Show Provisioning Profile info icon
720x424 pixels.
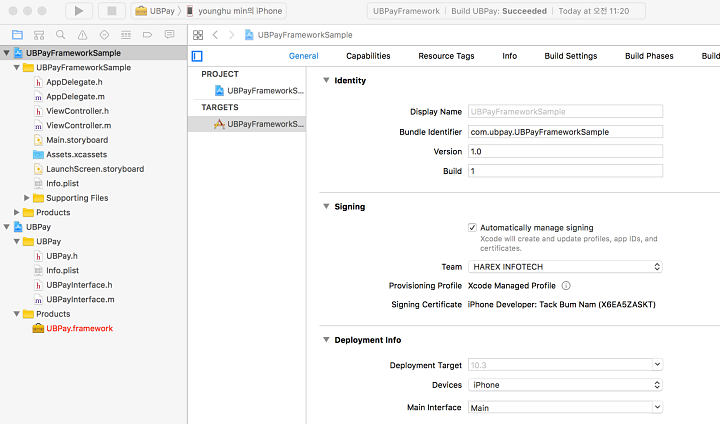[566, 286]
